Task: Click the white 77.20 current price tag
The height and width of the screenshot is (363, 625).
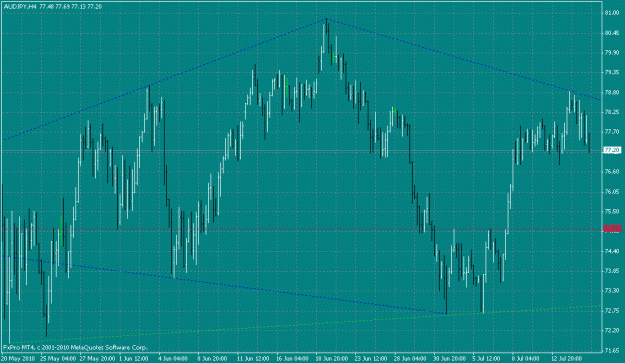Action: point(612,150)
